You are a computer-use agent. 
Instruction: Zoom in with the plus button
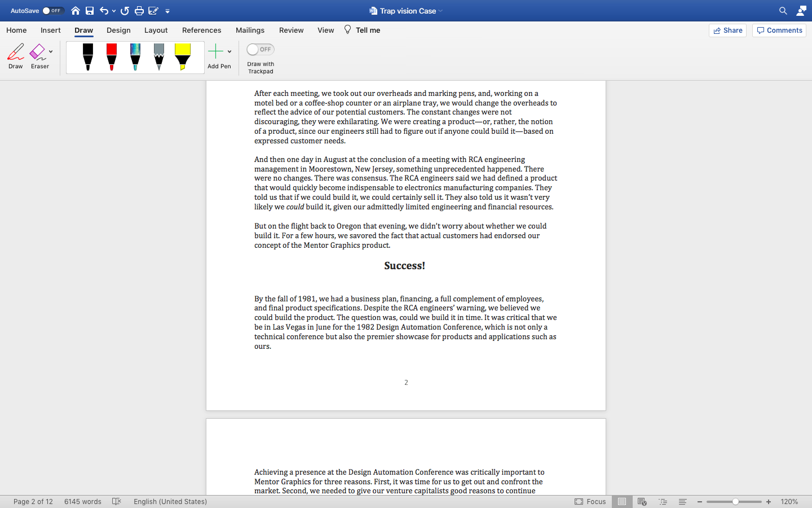769,502
